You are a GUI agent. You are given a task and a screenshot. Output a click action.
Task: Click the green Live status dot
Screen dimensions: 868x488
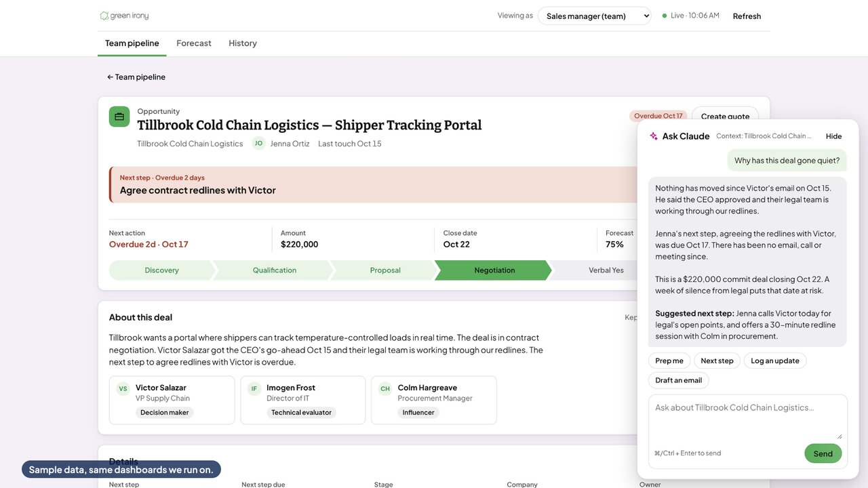click(x=665, y=16)
